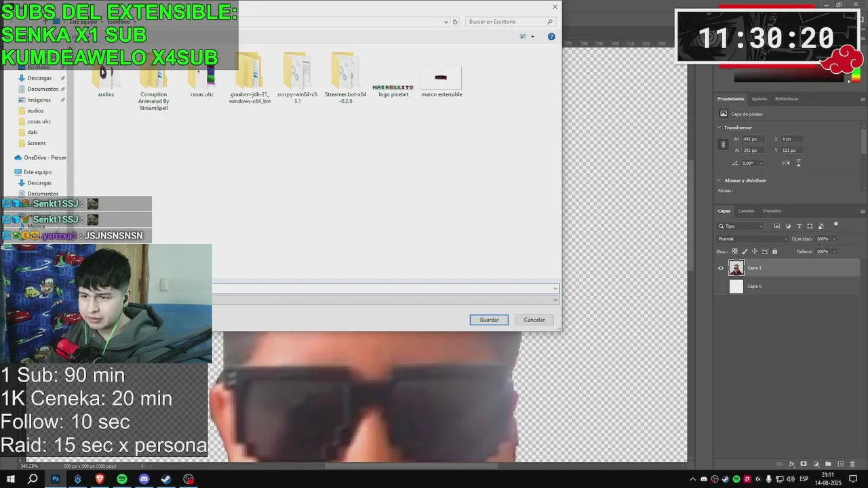Image resolution: width=868 pixels, height=488 pixels.
Task: Open Opacidad slider dropdown arrow
Action: click(x=834, y=239)
